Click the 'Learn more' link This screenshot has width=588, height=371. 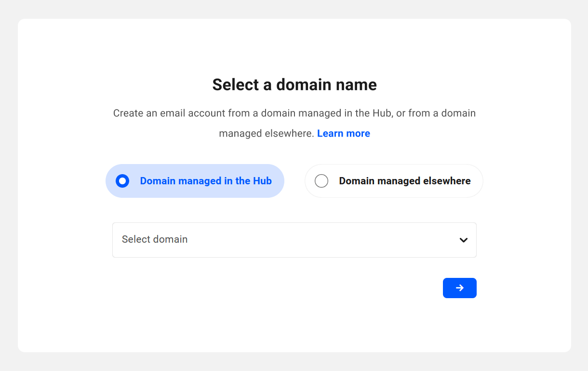click(344, 134)
